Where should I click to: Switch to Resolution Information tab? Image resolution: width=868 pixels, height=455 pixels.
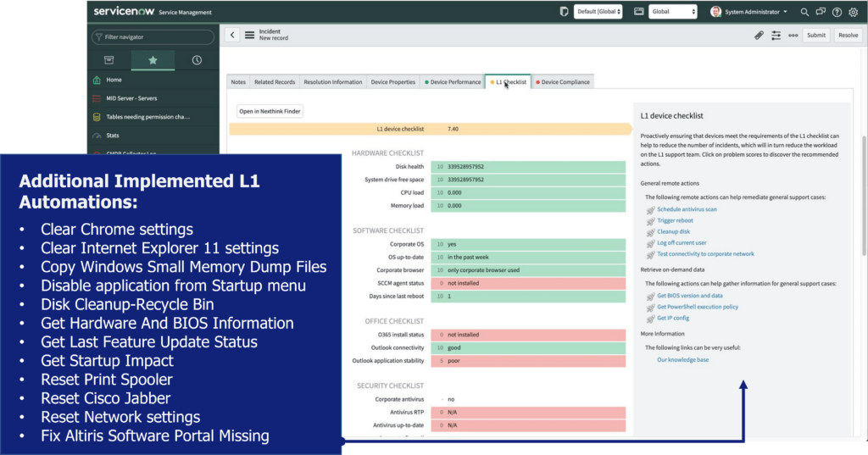(x=332, y=82)
